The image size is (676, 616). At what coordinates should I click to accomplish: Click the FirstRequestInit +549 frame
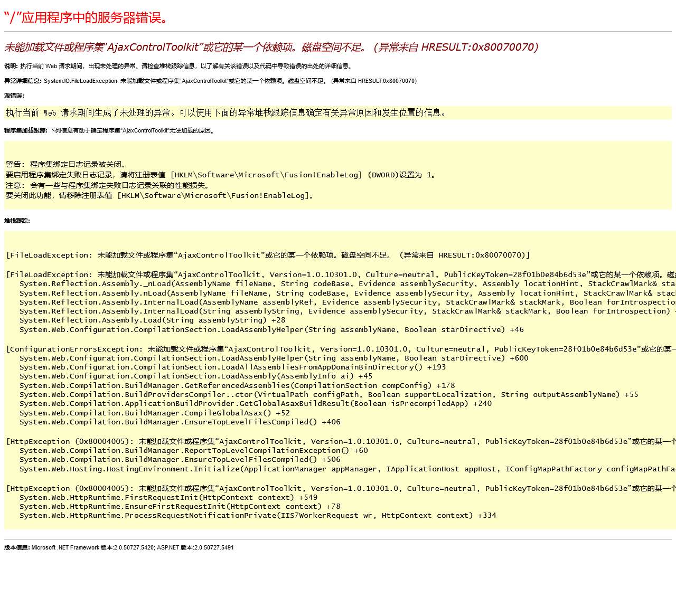pyautogui.click(x=168, y=497)
